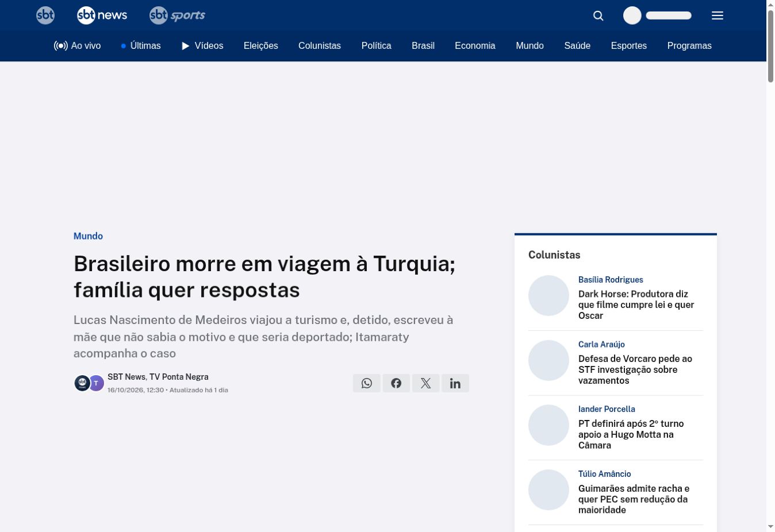Click the Colunistas sidebar heading
The image size is (775, 532).
[554, 255]
